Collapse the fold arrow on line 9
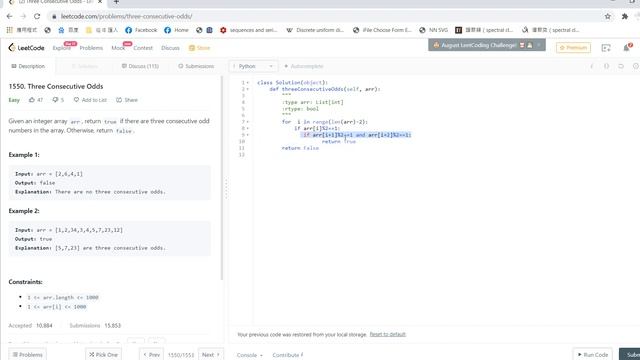Screen dimensions: 640x360 [247, 135]
